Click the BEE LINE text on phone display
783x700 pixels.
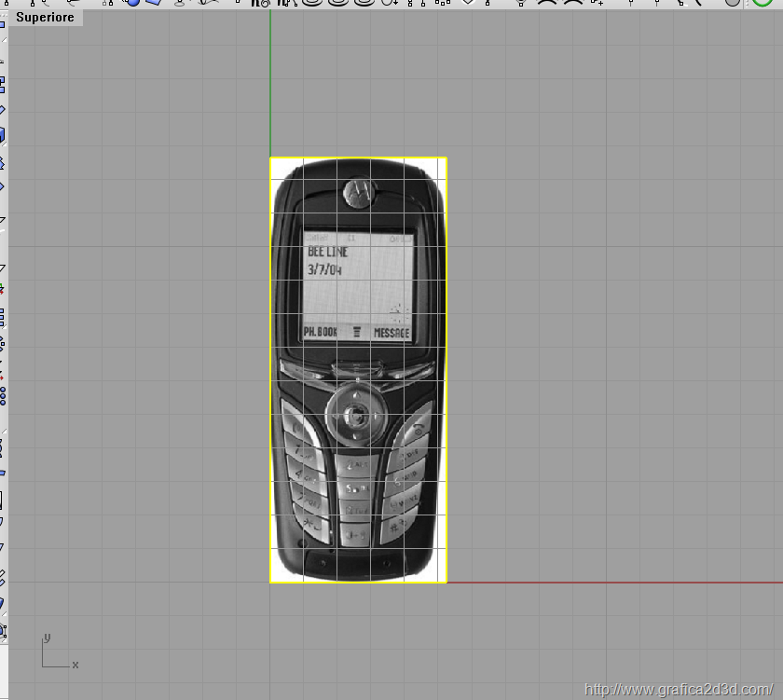[x=327, y=253]
